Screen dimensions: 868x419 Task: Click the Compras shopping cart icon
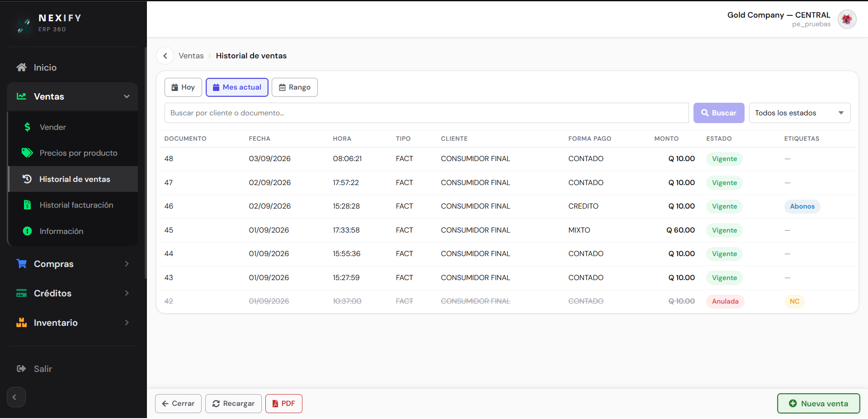point(21,264)
